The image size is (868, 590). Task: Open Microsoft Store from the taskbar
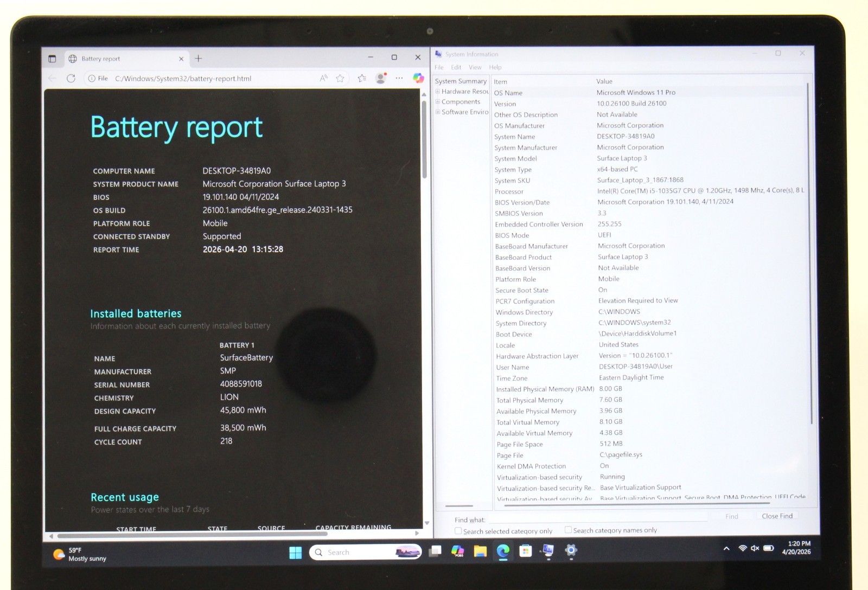[x=525, y=551]
